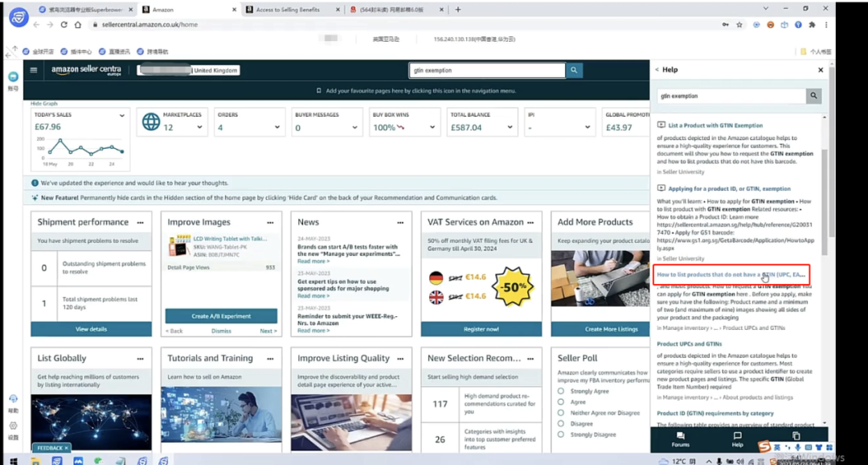Open Product UPCs and GTINs help link
Image resolution: width=868 pixels, height=465 pixels.
pos(690,344)
